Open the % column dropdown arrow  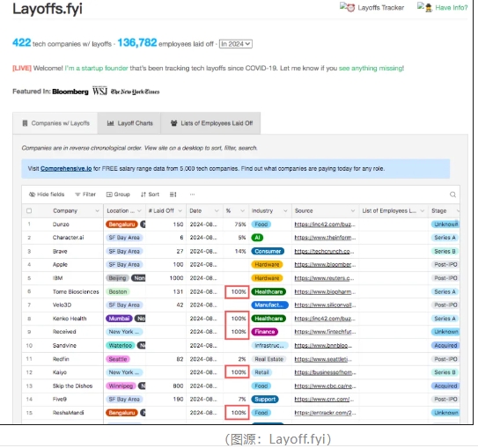tap(242, 211)
